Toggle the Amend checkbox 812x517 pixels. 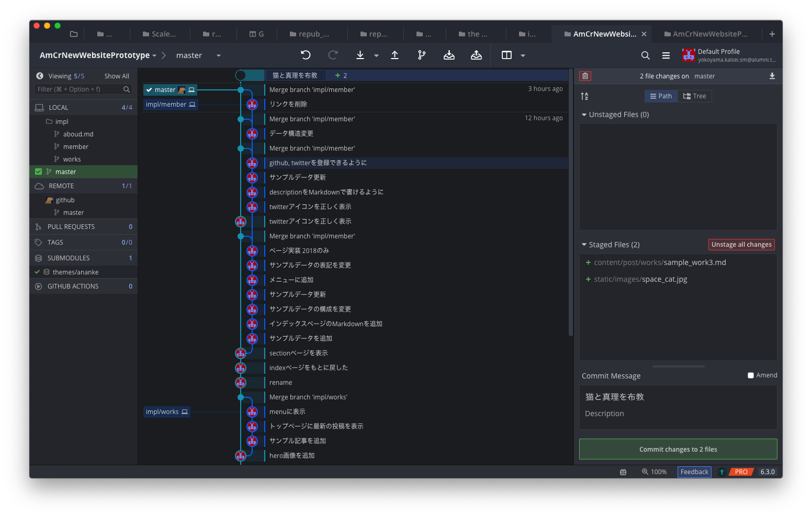751,375
